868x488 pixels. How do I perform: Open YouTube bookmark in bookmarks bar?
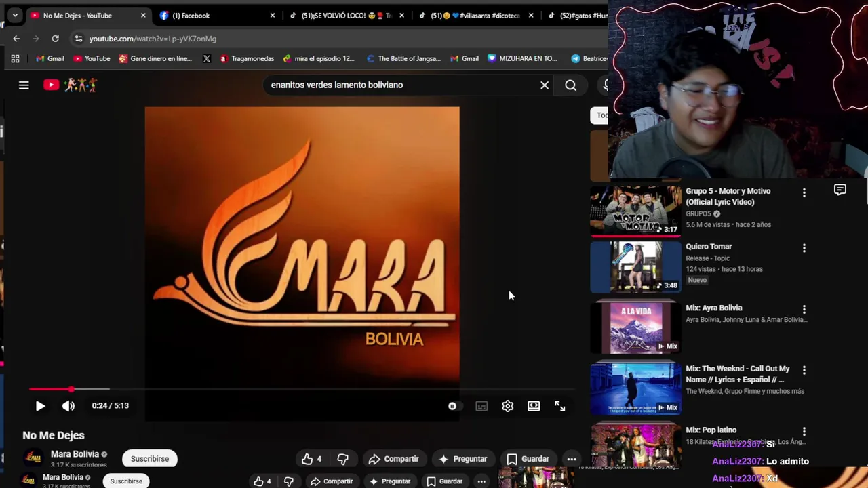point(91,59)
